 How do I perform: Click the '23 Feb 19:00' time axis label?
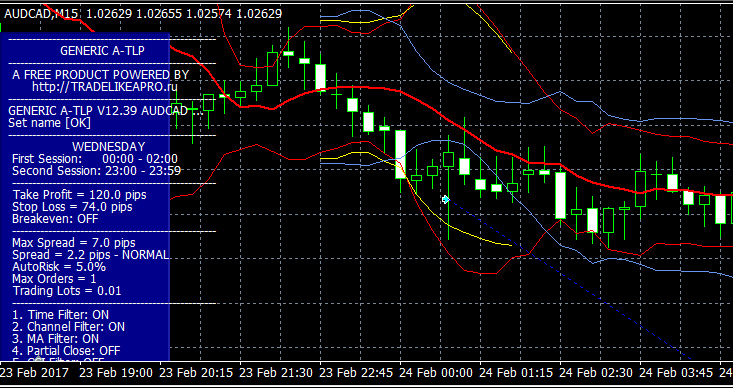pyautogui.click(x=116, y=373)
